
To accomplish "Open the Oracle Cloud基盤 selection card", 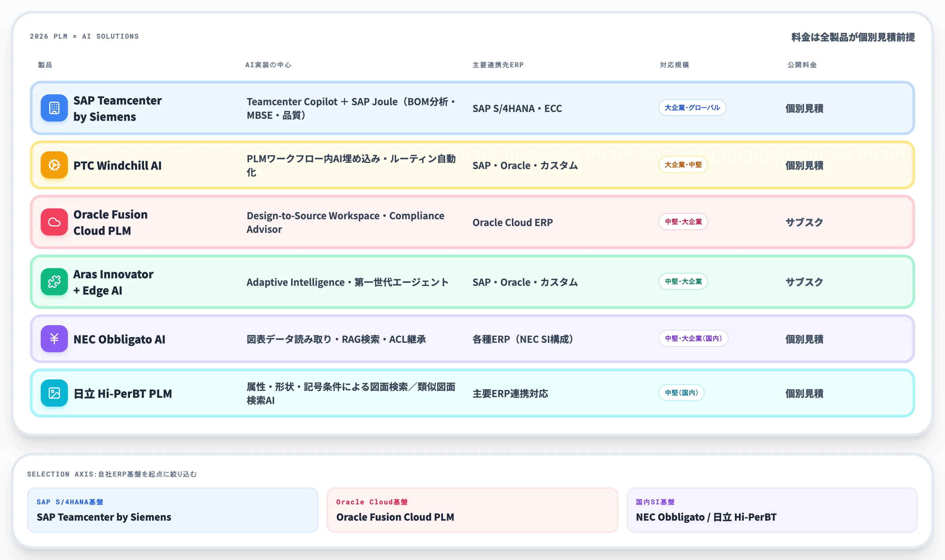I will click(472, 510).
